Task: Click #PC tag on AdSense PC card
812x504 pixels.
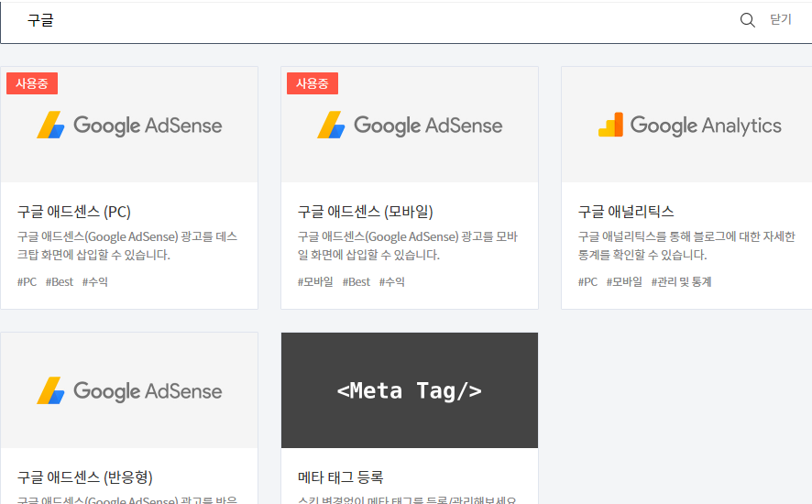Action: pyautogui.click(x=27, y=282)
